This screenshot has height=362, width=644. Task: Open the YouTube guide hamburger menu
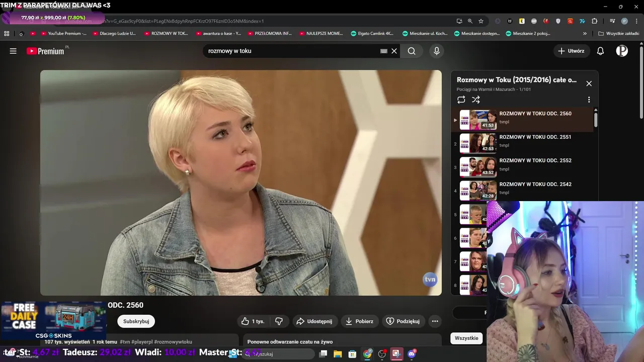13,51
